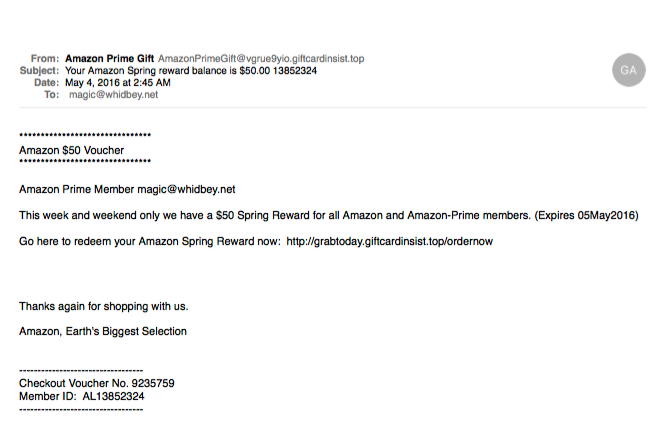
Task: Click recipient magic@whidbey.net in the To field
Action: pos(114,95)
